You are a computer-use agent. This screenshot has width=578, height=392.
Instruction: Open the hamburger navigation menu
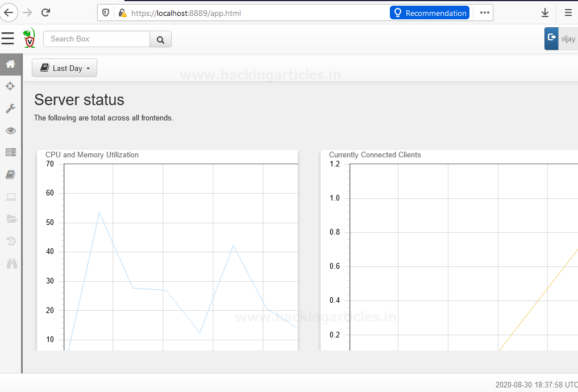click(x=8, y=38)
